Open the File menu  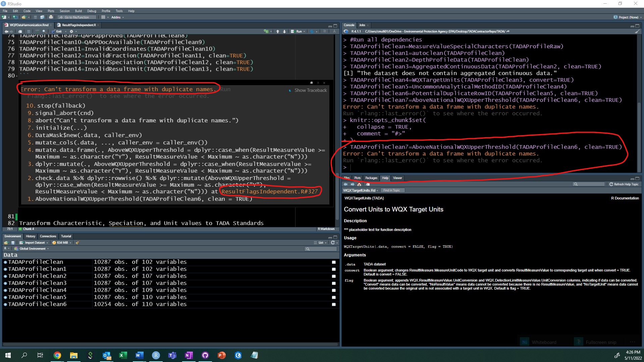click(x=5, y=11)
